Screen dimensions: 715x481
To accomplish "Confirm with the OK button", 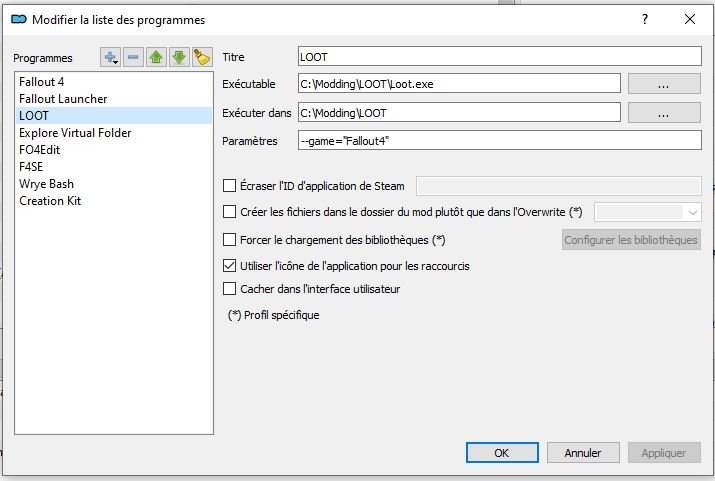I will click(x=502, y=453).
